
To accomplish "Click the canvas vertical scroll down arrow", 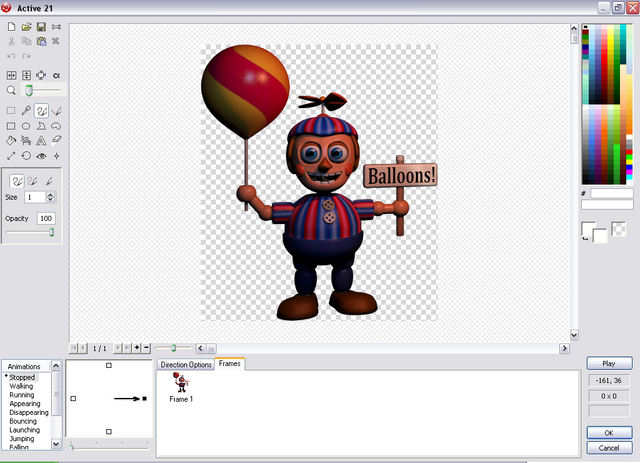I will (x=574, y=335).
